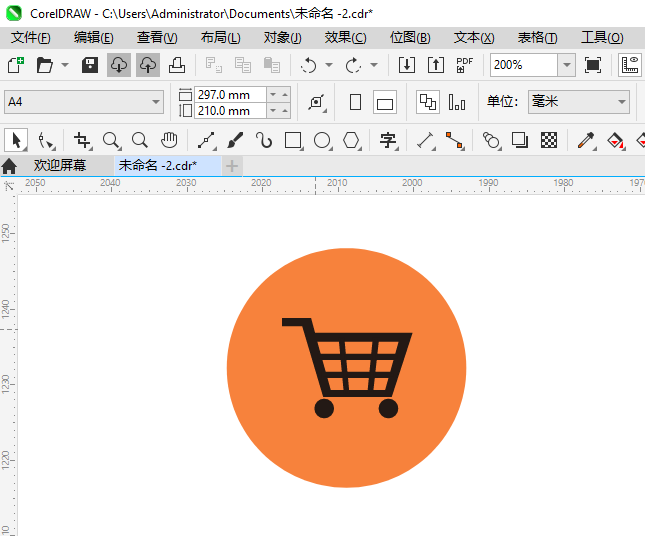The height and width of the screenshot is (536, 645).
Task: Click the Redo arrow icon
Action: click(x=353, y=65)
